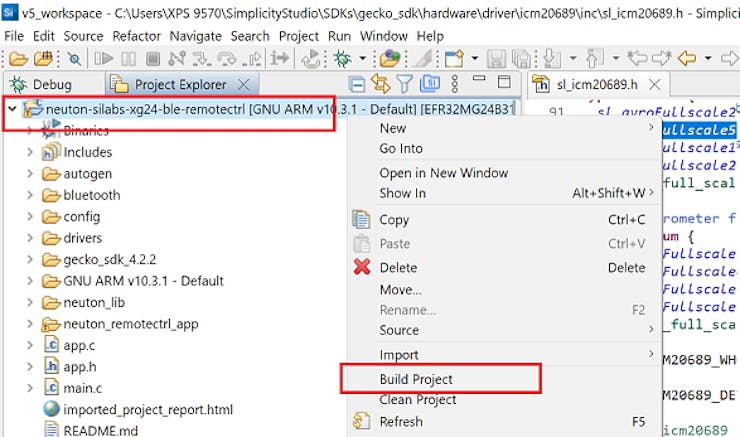The height and width of the screenshot is (437, 740).
Task: Click the Step Return icon
Action: point(252,59)
